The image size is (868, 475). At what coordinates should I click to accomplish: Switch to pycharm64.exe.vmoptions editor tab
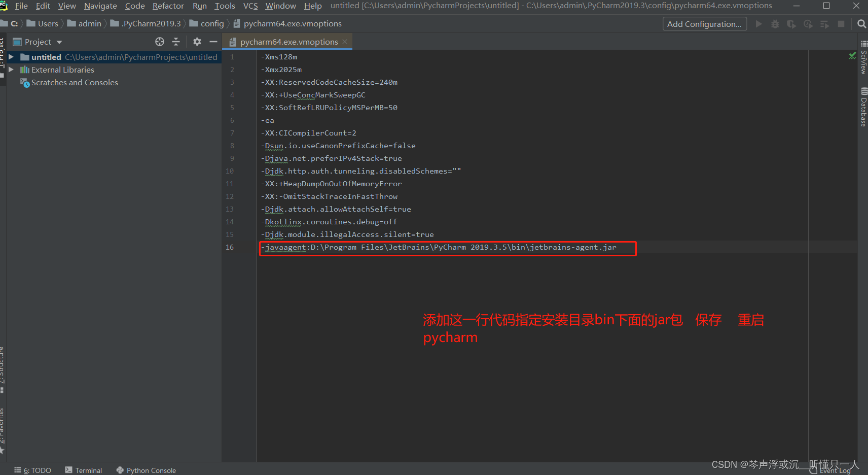pos(289,42)
